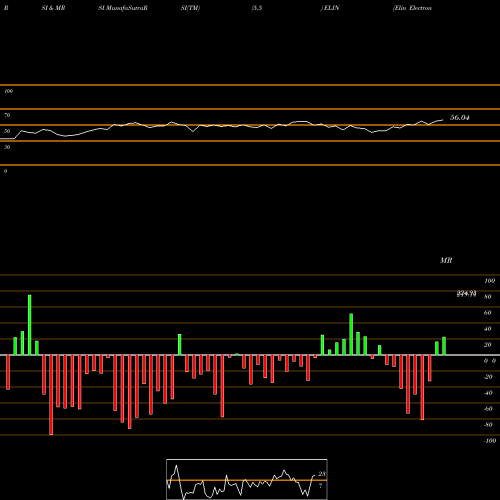Select 'SI MunafaSutraR' header text
The height and width of the screenshot is (500, 500).
[x=123, y=8]
